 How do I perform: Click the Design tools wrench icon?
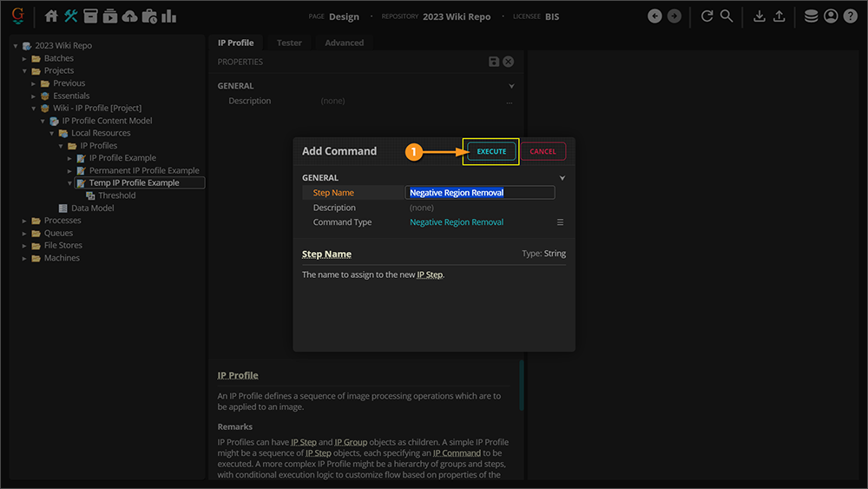click(71, 16)
